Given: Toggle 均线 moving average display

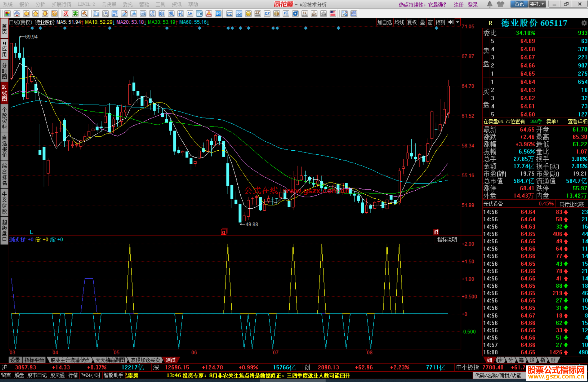Looking at the screenshot, I should click(399, 22).
